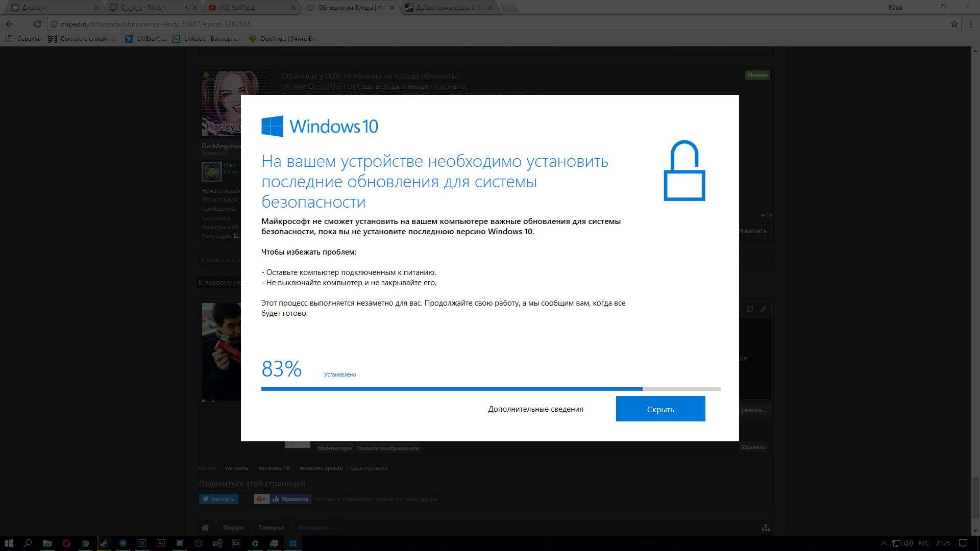This screenshot has height=551, width=980.
Task: Switch to the Диалоги tab
Action: 54,8
